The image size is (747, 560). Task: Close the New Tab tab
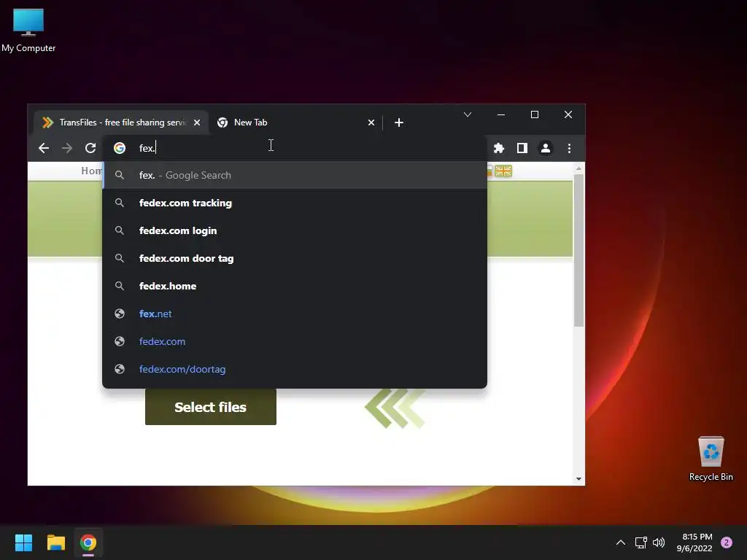pyautogui.click(x=371, y=122)
